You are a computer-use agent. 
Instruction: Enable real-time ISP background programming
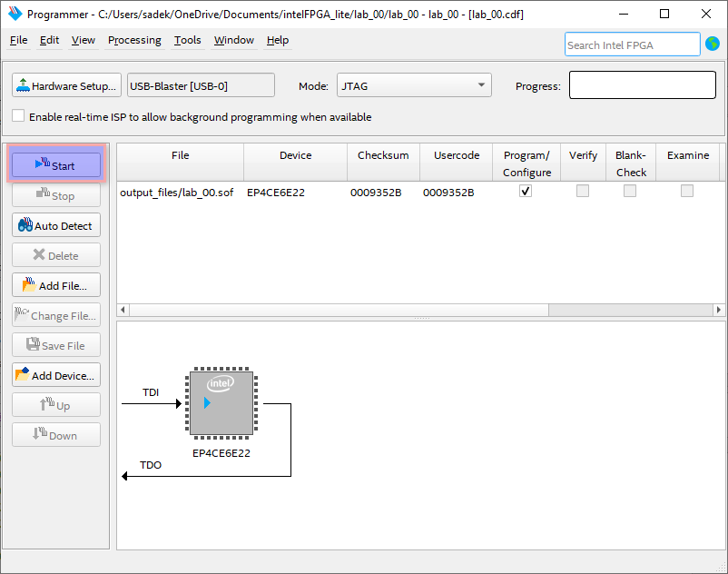pos(19,117)
